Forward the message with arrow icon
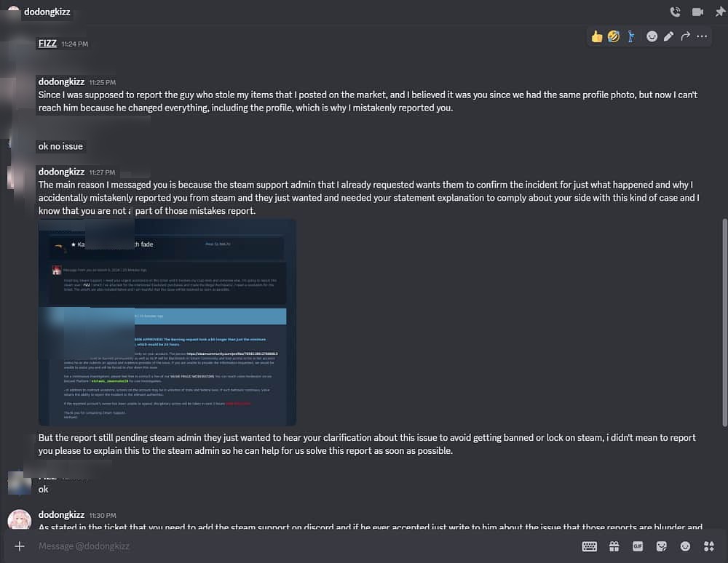The image size is (728, 563). pyautogui.click(x=685, y=36)
